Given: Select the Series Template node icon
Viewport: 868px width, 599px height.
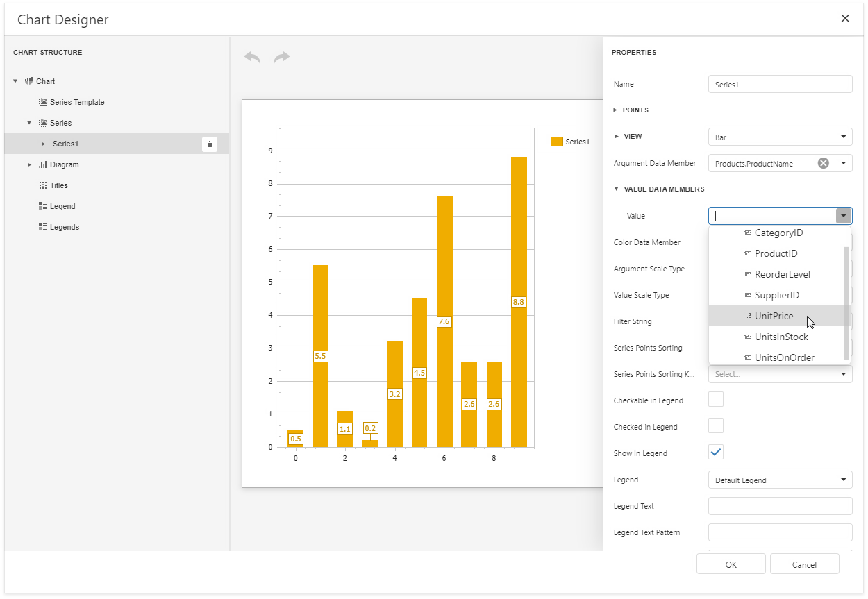Looking at the screenshot, I should click(44, 102).
